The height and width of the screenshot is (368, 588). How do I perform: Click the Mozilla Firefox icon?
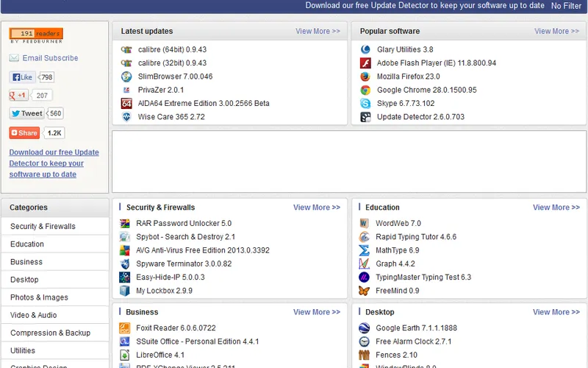coord(365,77)
